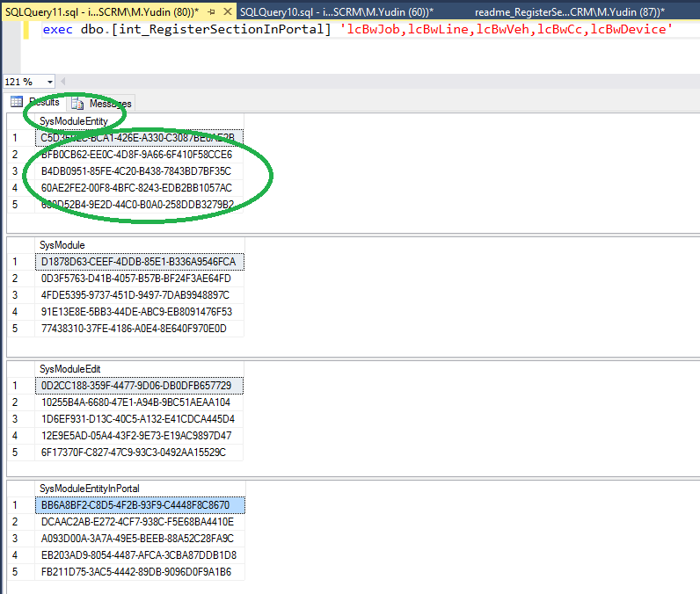The width and height of the screenshot is (700, 594).
Task: Select cell 60AE2FE2-00F8-4BFC-8243-EDB2BB1057AC
Action: pos(139,188)
